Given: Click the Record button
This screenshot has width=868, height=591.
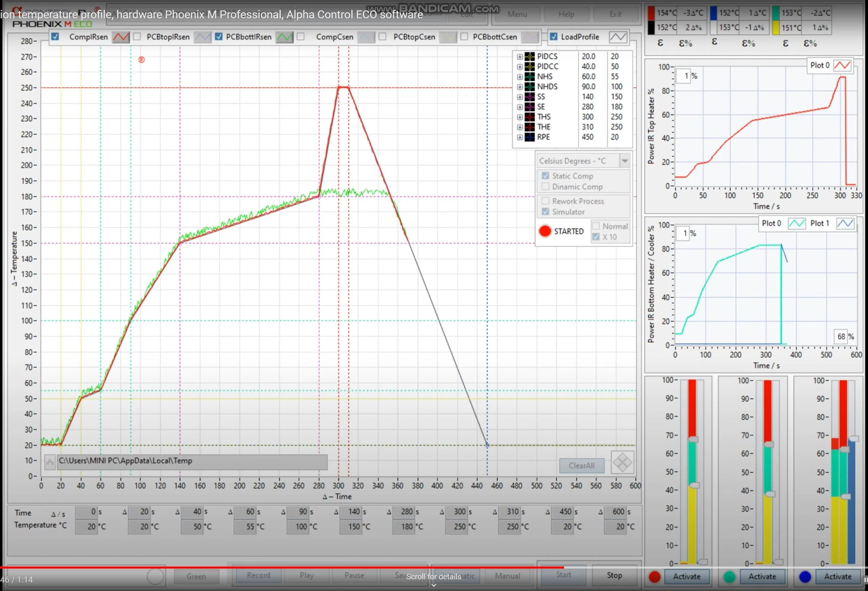Looking at the screenshot, I should coord(258,576).
